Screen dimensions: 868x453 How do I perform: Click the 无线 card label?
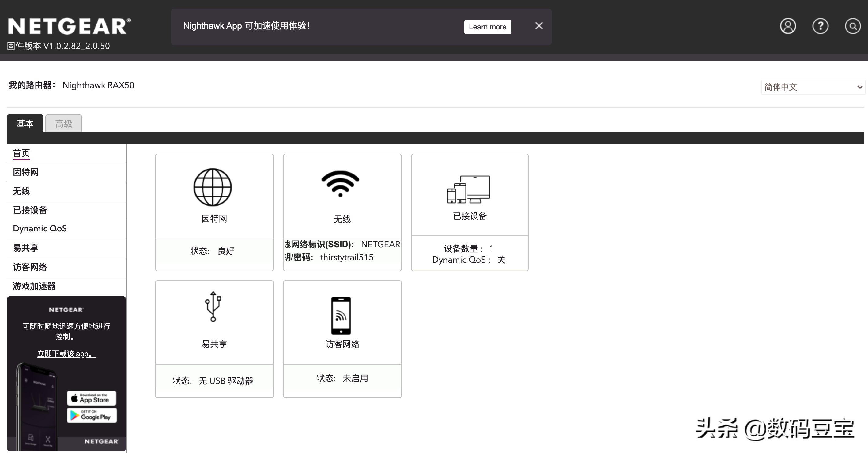click(x=342, y=219)
